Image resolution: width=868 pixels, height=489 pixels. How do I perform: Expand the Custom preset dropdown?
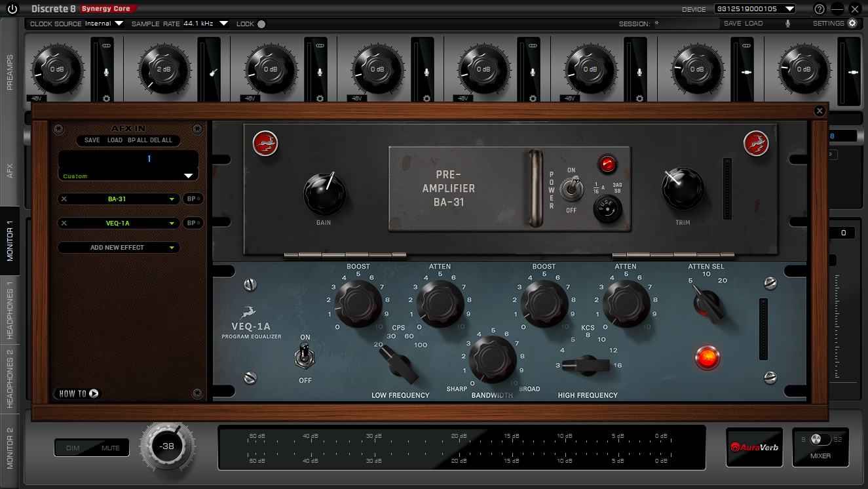pos(189,176)
